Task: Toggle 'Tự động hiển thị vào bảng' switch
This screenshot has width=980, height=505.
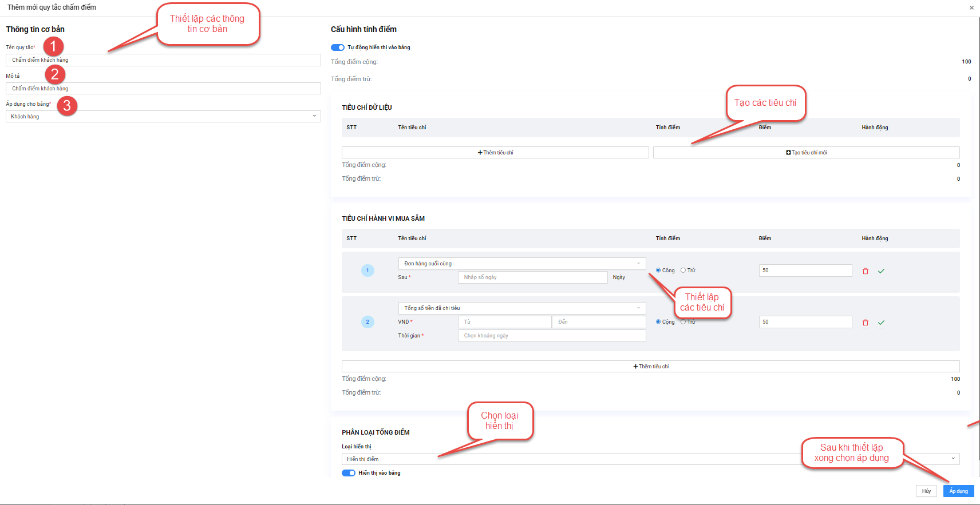Action: tap(338, 47)
